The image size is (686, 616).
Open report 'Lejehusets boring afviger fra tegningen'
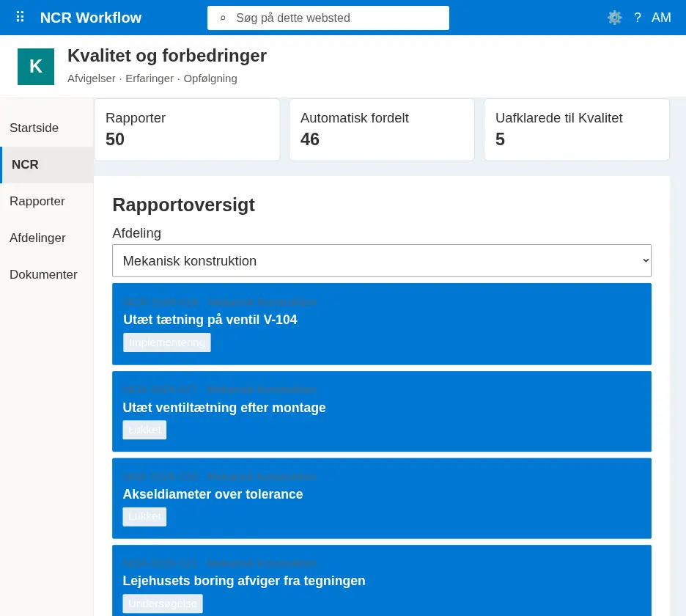pos(382,581)
